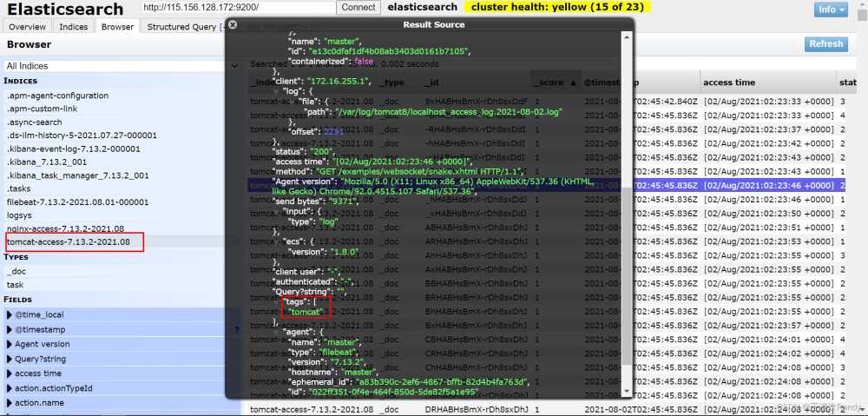Select the tomcat-access-7.13.2-2021.08 index
Image resolution: width=868 pixels, height=416 pixels.
(69, 242)
